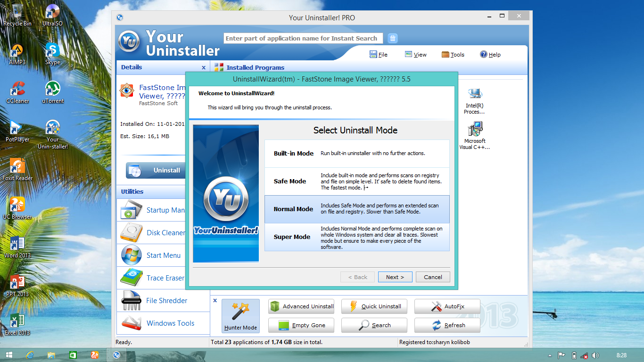This screenshot has width=644, height=362.
Task: Run AutoFix tool
Action: pos(447,306)
